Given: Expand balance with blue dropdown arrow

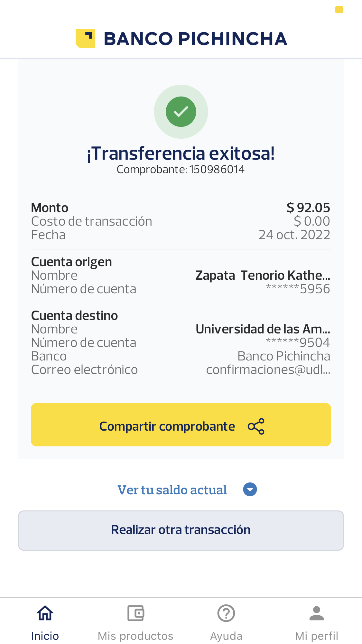Looking at the screenshot, I should (250, 490).
